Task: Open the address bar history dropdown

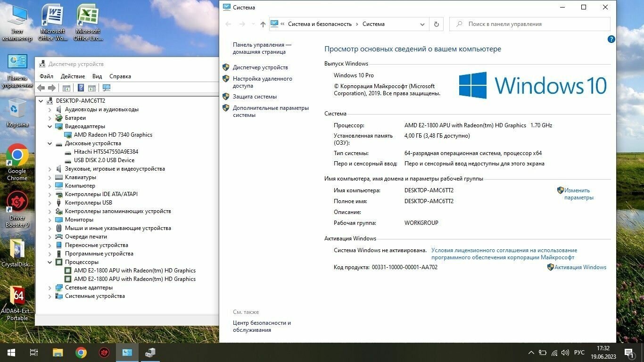Action: 422,24
